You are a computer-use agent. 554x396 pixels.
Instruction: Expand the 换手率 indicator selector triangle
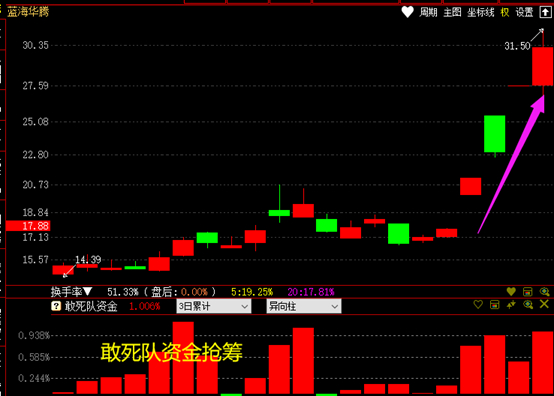[x=88, y=291]
